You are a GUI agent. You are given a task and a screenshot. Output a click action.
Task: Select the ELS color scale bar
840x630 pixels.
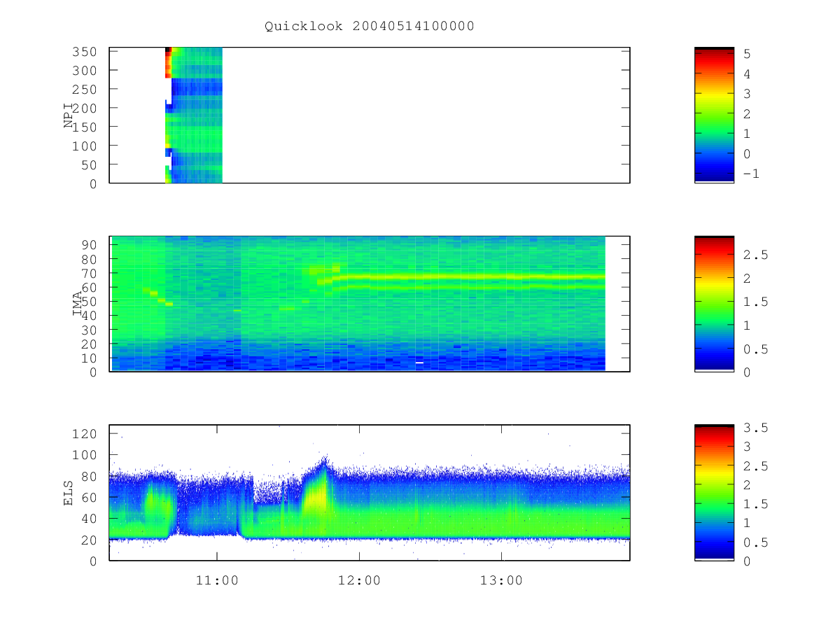[714, 493]
